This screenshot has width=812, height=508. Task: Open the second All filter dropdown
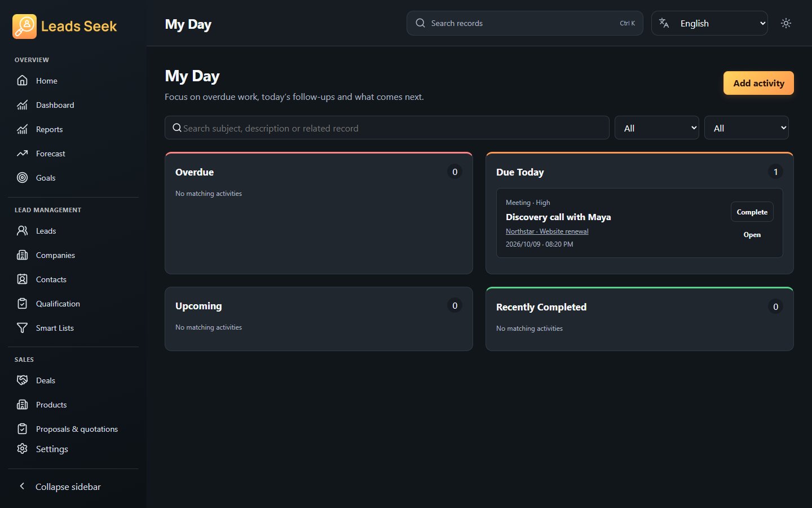[x=747, y=128]
